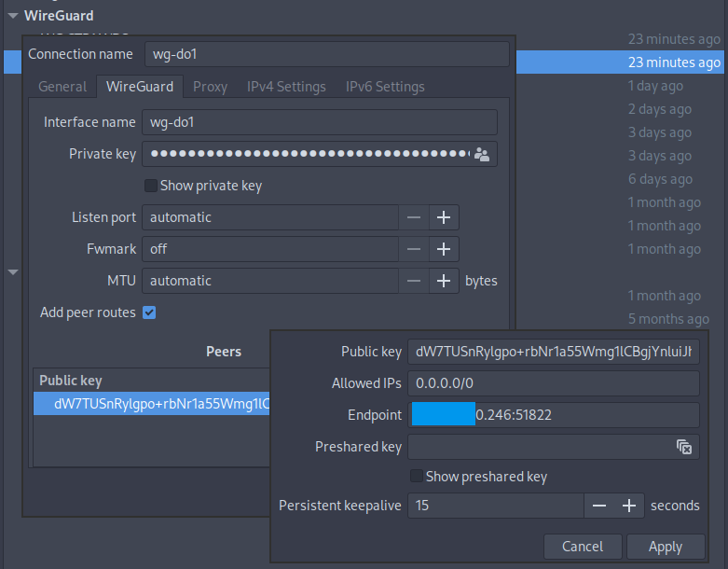Viewport: 728px width, 569px height.
Task: Decrease the Listen port value
Action: pyautogui.click(x=414, y=217)
